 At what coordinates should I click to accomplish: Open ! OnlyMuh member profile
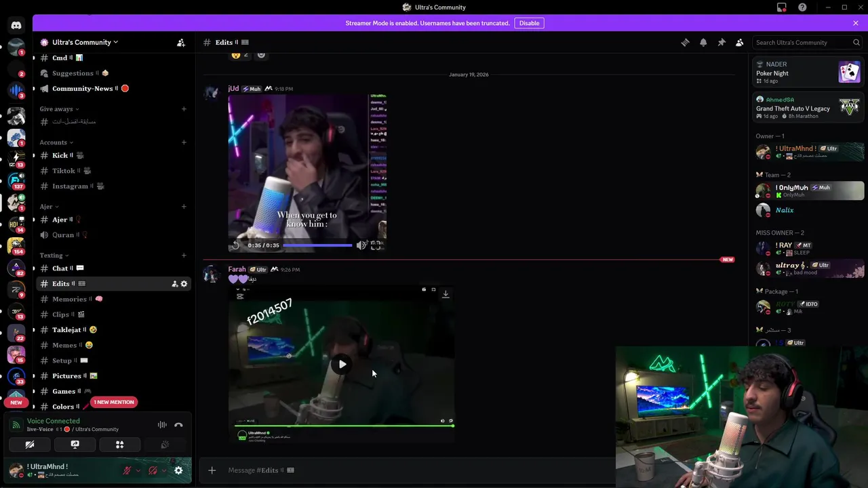[x=810, y=190]
